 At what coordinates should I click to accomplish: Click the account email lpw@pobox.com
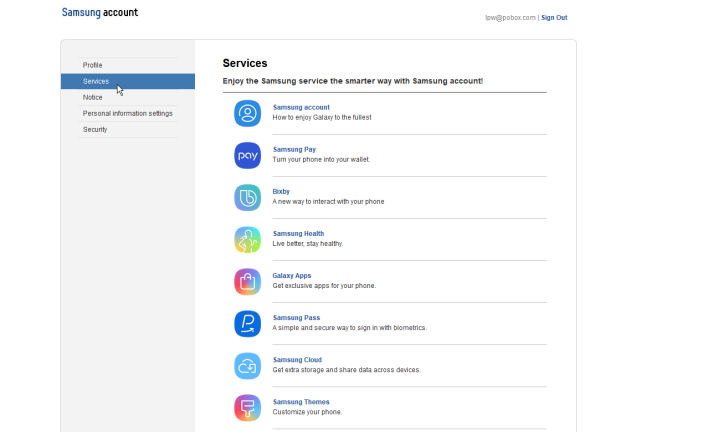coord(510,17)
